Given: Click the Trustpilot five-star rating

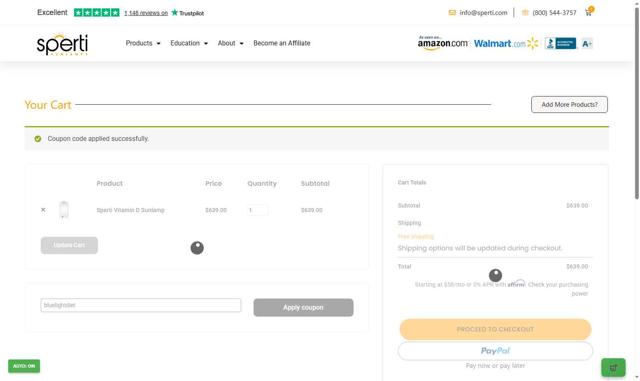Looking at the screenshot, I should (x=97, y=12).
